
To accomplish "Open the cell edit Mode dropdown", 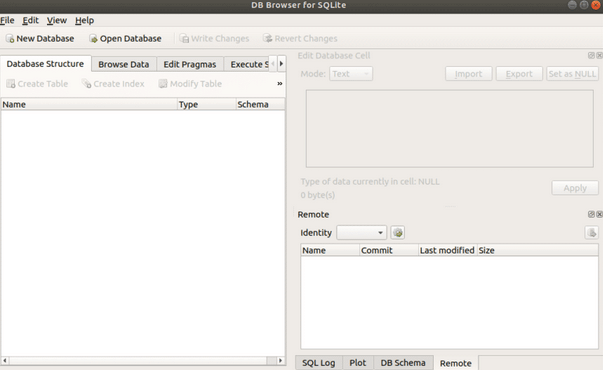I will 351,74.
